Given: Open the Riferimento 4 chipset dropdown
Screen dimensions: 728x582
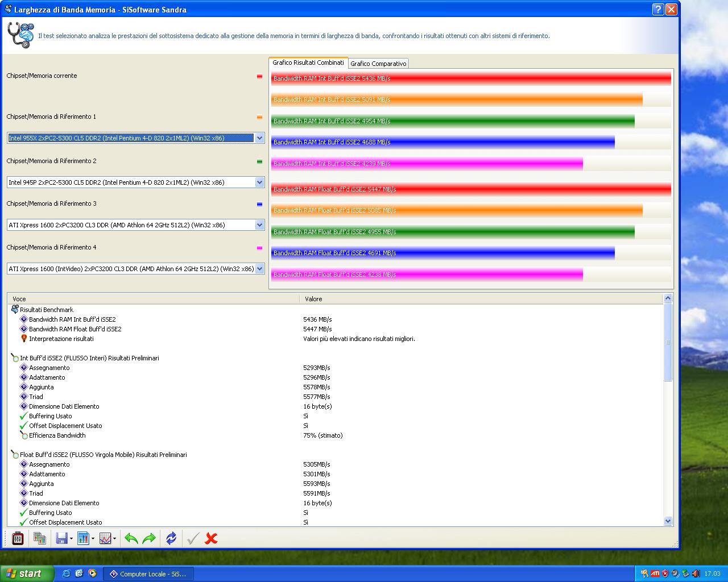Looking at the screenshot, I should click(x=260, y=268).
